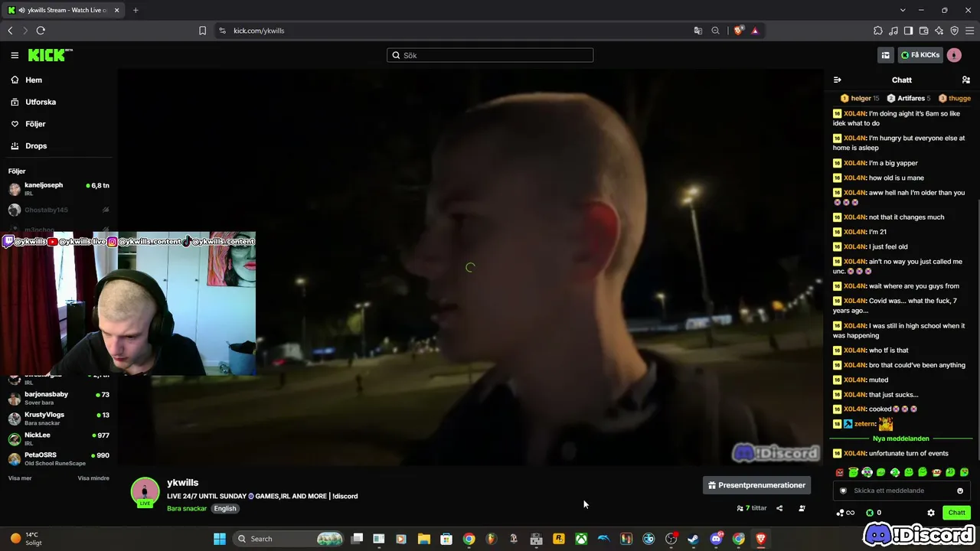Toggle the browser sidebar panel icon
The width and height of the screenshot is (980, 551).
tap(908, 31)
